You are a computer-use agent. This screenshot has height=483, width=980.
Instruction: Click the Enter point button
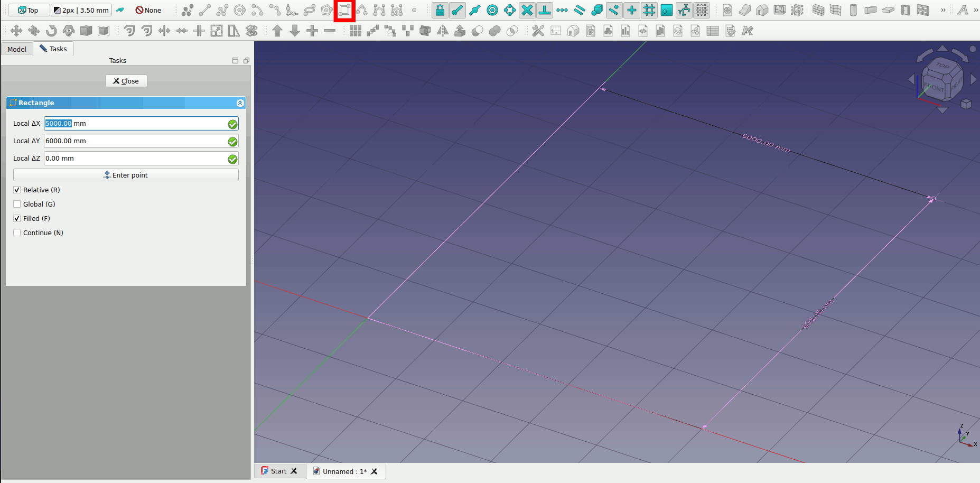[x=126, y=175]
